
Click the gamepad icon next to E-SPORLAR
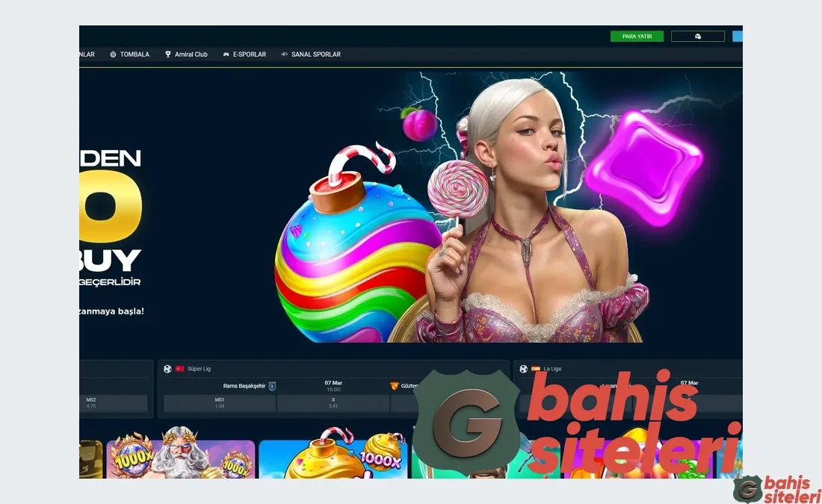[x=226, y=54]
